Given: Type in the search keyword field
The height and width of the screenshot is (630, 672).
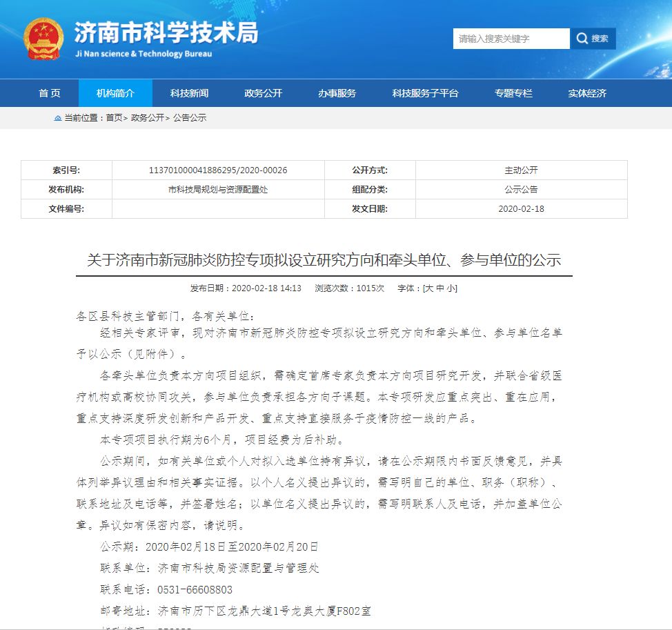Looking at the screenshot, I should point(511,39).
